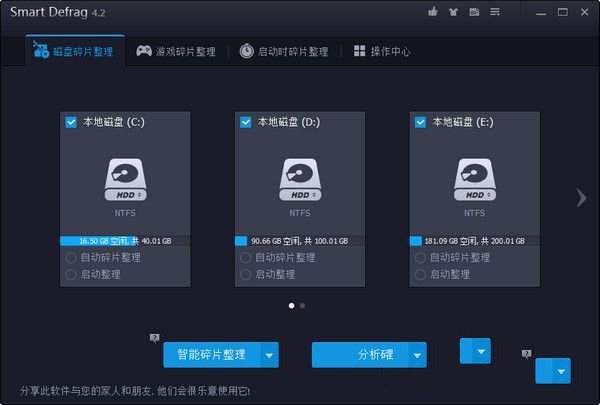The width and height of the screenshot is (600, 405).
Task: Switch to the 启动时碎片整理 tab
Action: point(284,51)
